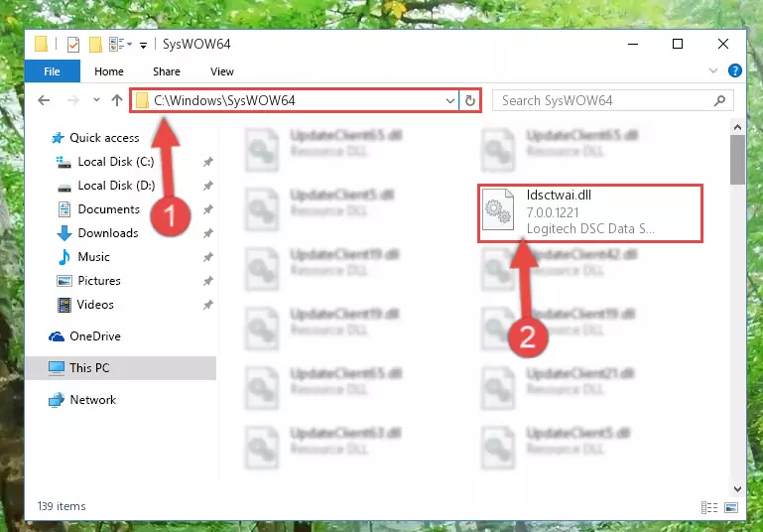The width and height of the screenshot is (763, 532).
Task: Click Logitech DSC Data S... description text
Action: coord(590,228)
